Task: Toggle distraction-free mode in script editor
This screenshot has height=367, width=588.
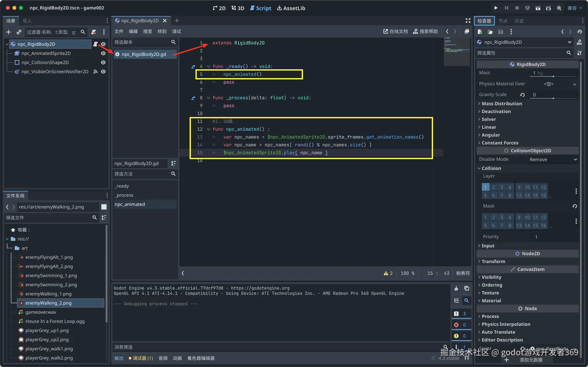Action: point(468,21)
